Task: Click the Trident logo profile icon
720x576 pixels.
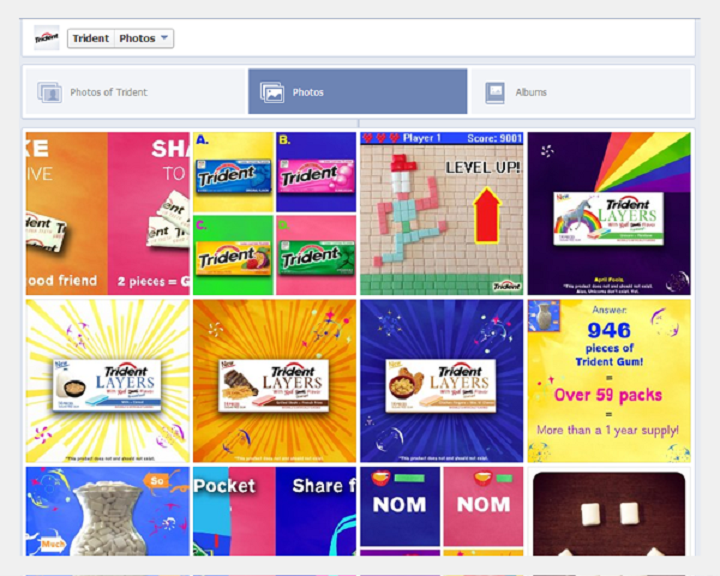Action: (47, 38)
